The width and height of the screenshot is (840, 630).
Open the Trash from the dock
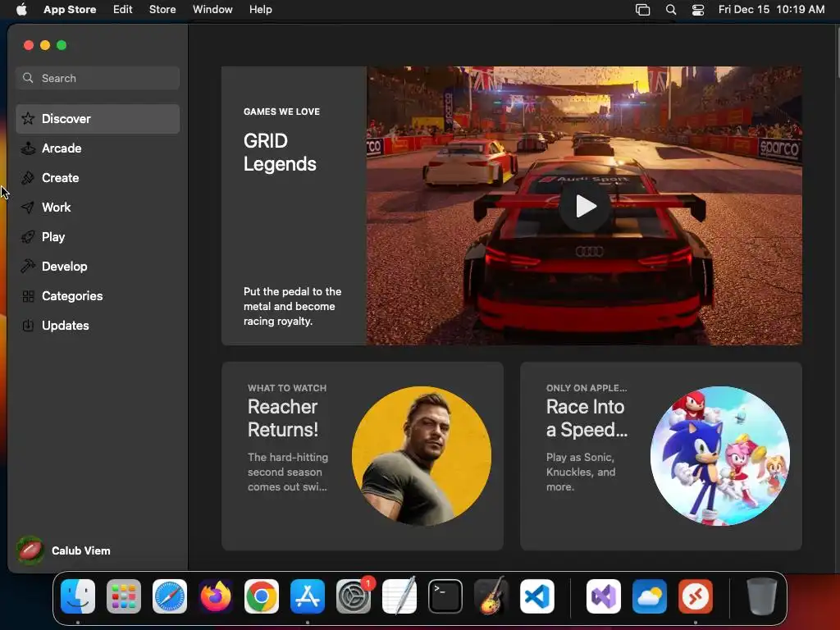761,596
